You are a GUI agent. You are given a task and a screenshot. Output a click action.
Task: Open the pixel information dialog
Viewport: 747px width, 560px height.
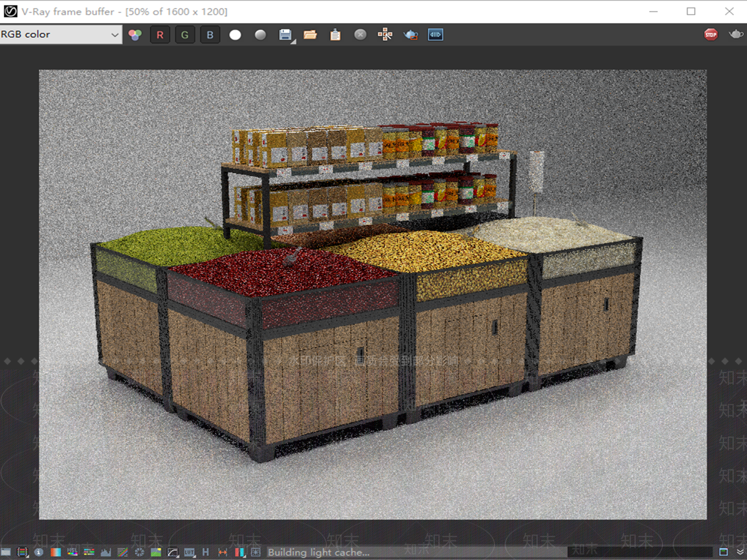point(39,553)
